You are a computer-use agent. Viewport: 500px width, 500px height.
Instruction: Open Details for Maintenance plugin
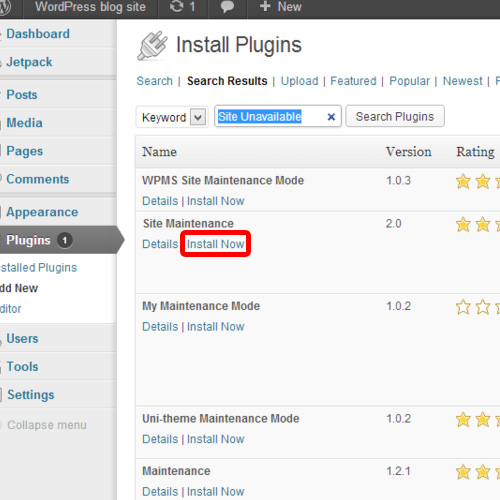coord(160,492)
